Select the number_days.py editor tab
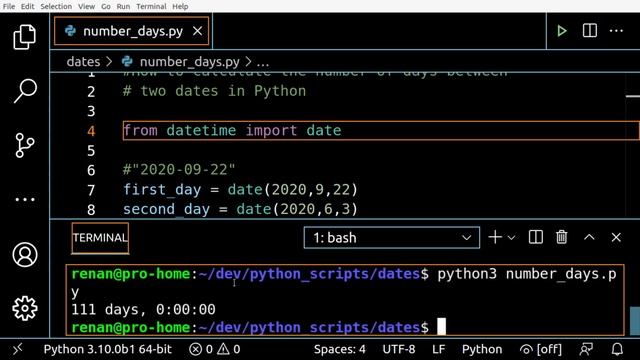Viewport: 640px width, 360px height. 131,31
